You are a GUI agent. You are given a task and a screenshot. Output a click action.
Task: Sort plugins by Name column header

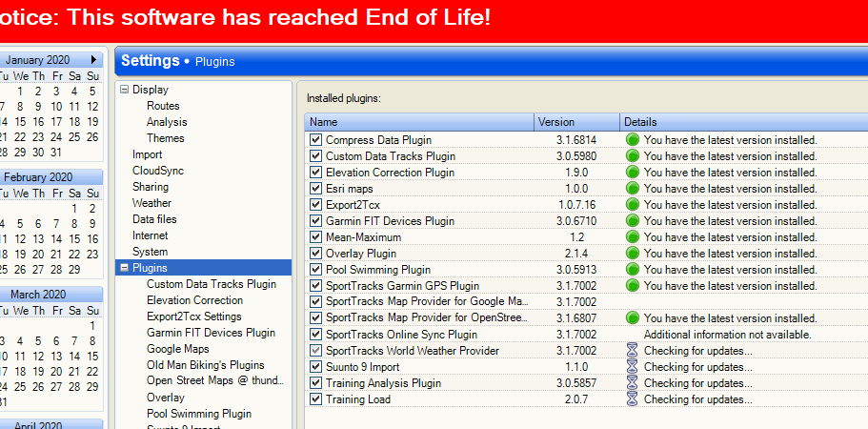(x=419, y=122)
